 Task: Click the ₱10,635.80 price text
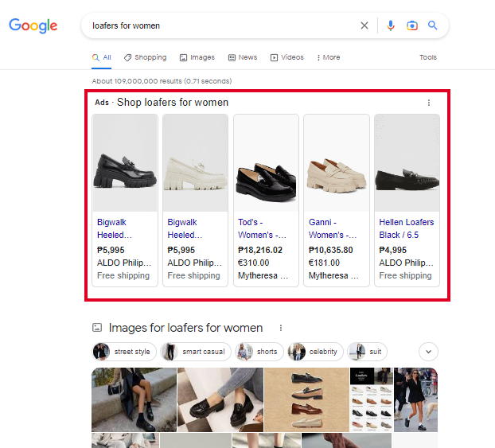click(330, 250)
